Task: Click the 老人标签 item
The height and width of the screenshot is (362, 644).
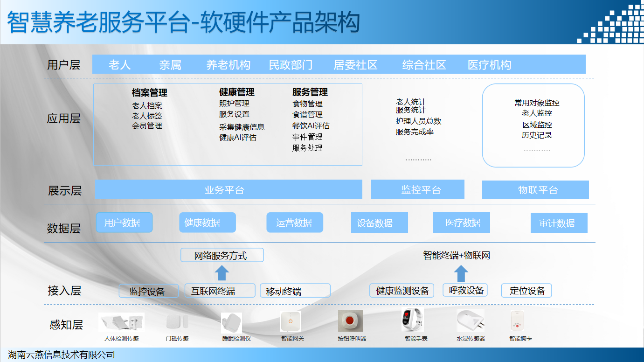Action: [147, 116]
